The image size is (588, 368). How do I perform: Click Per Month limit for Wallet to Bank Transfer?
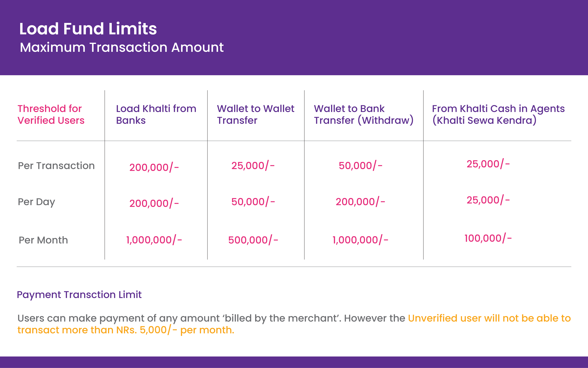point(360,240)
